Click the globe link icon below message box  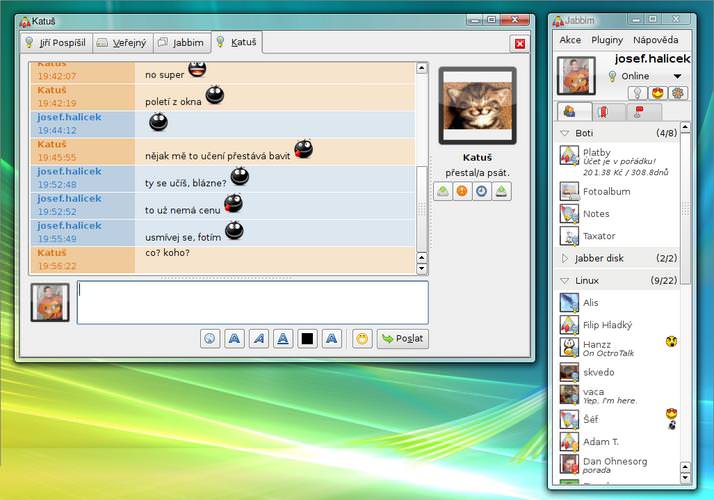click(210, 339)
